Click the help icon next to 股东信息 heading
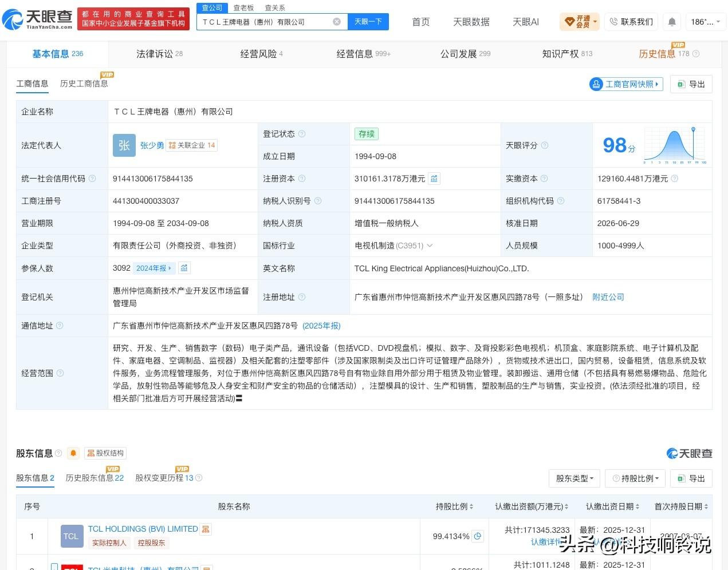 [x=58, y=453]
